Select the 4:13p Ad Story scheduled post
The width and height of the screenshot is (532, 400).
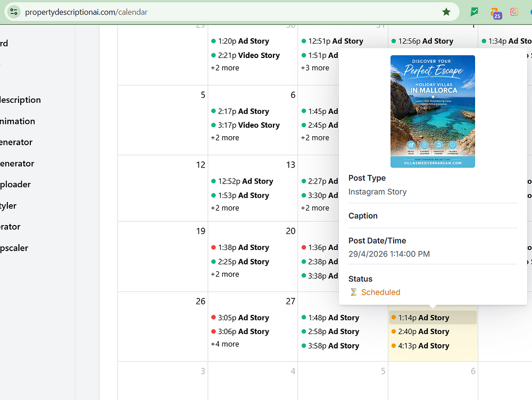pyautogui.click(x=423, y=346)
